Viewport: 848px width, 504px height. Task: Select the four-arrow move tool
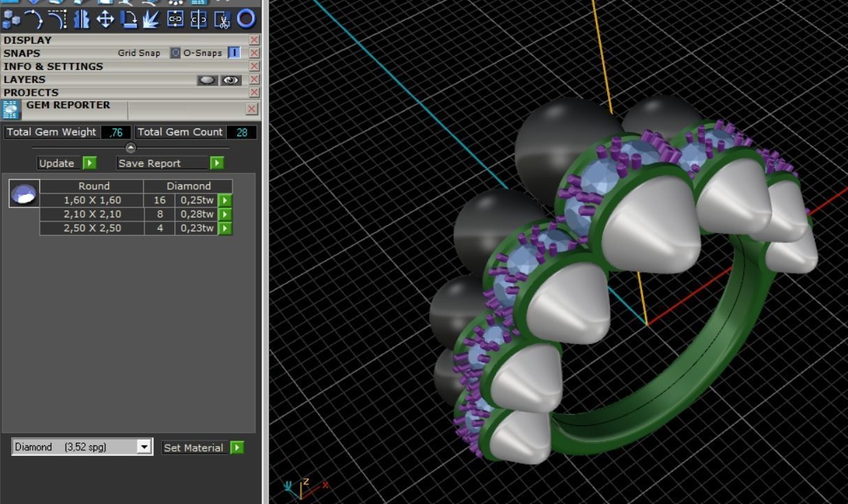pyautogui.click(x=105, y=19)
